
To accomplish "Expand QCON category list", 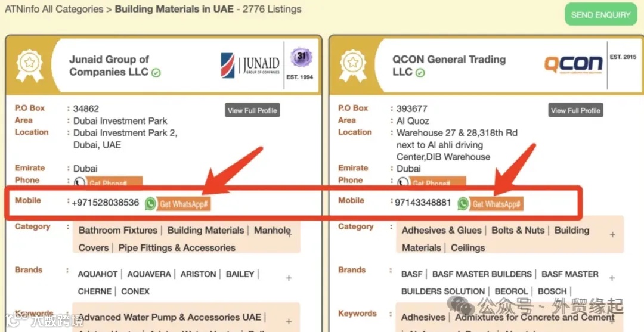I will [x=612, y=235].
